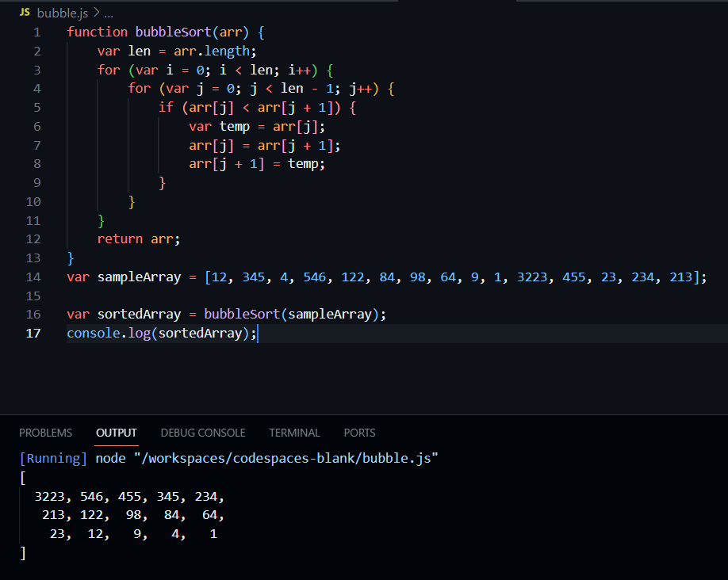Image resolution: width=728 pixels, height=580 pixels.
Task: Click value 213 in output second row
Action: (53, 515)
